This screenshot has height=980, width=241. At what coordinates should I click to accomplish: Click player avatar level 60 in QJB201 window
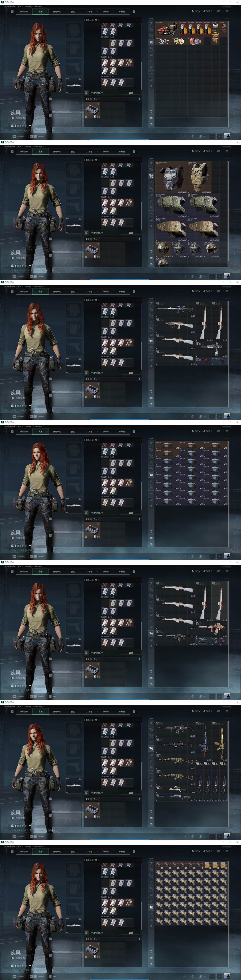point(227,836)
